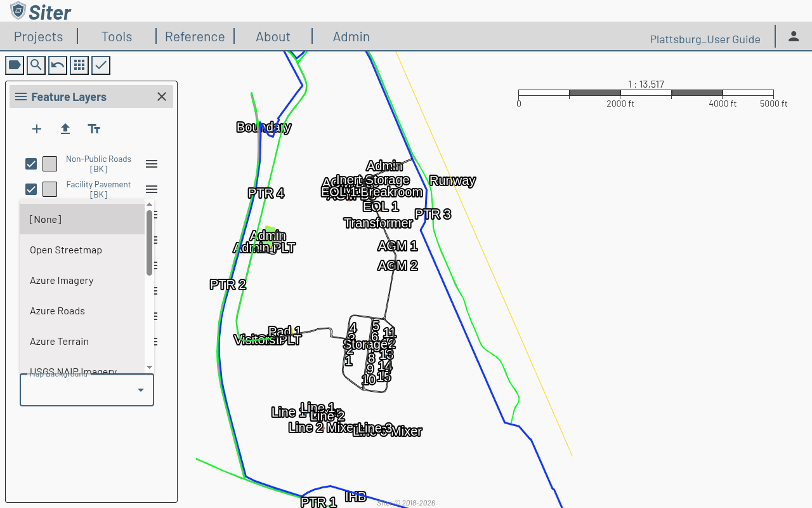Click the checkmark confirm tool
This screenshot has height=508, width=812.
tap(101, 65)
